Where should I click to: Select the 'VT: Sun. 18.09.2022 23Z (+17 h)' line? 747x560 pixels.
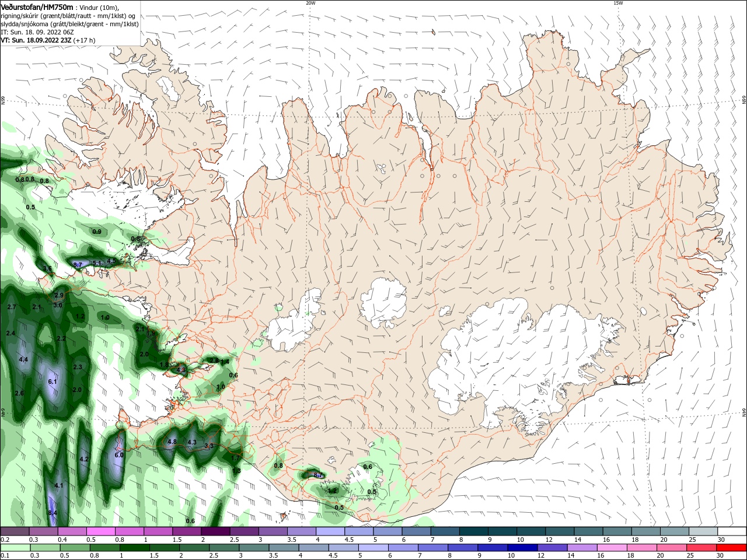click(48, 40)
